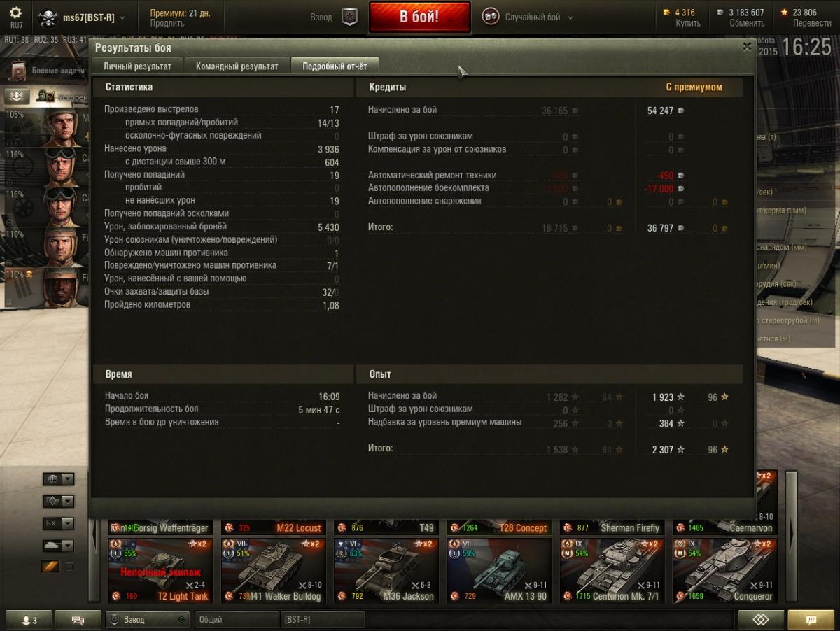Open the Взвод platoon channel tab
Screen dimensions: 840x631
pos(148,620)
